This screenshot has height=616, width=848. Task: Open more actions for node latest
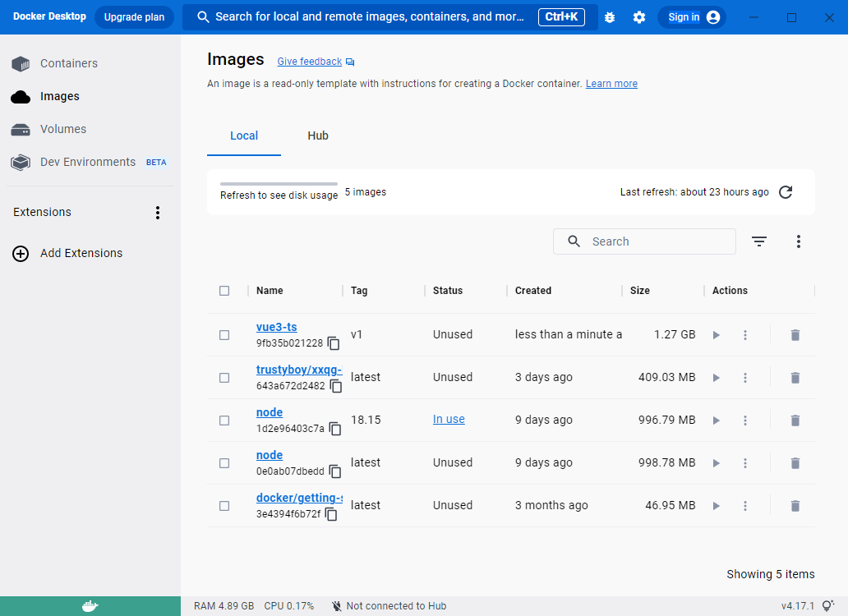(x=744, y=463)
